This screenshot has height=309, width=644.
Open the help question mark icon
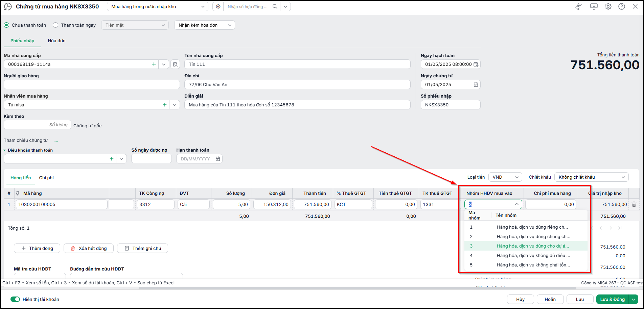click(622, 6)
